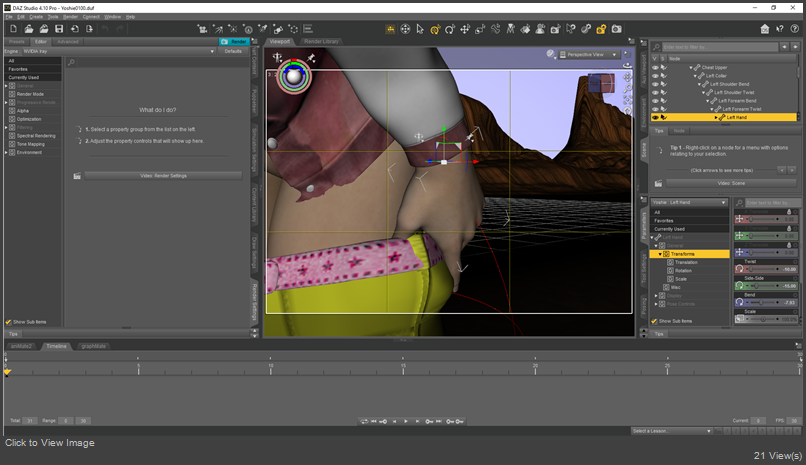806x465 pixels.
Task: Expand the Display group in Parameters
Action: pyautogui.click(x=656, y=296)
